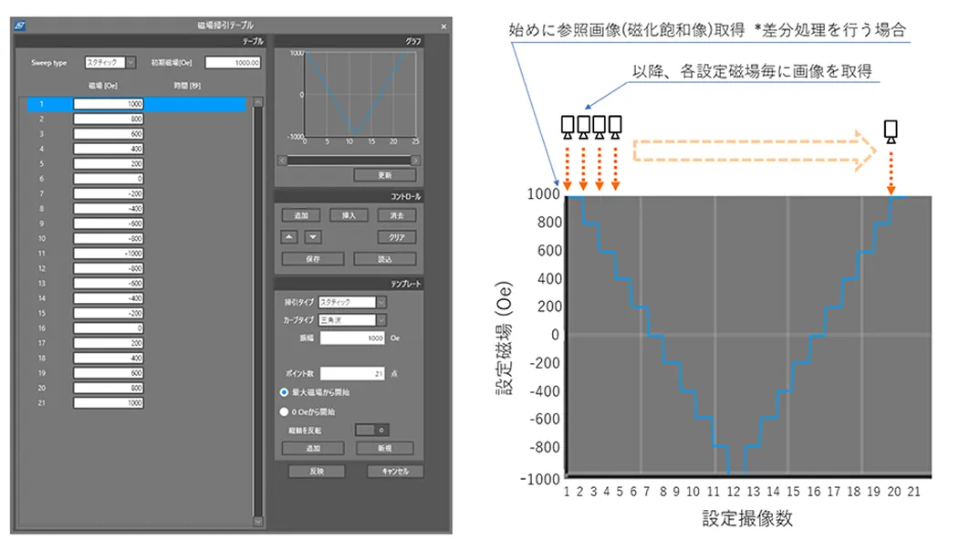Screen dimensions: 980x551
Task: Expand the 掃引タイプ dropdown in template
Action: click(381, 302)
